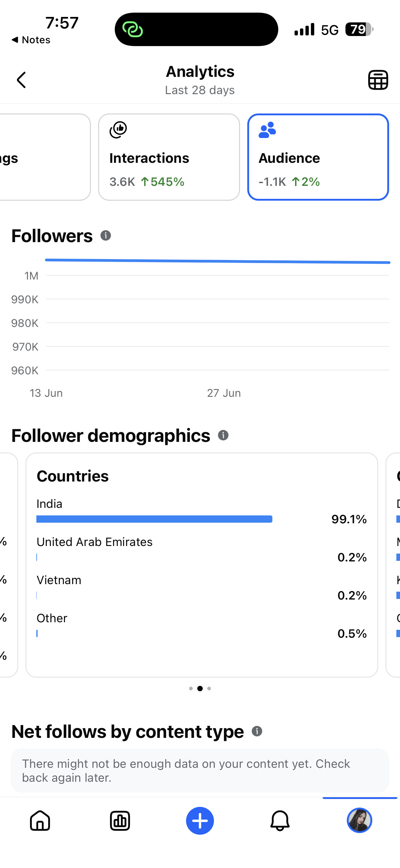Open the notifications bell icon
The width and height of the screenshot is (400, 868).
click(280, 820)
